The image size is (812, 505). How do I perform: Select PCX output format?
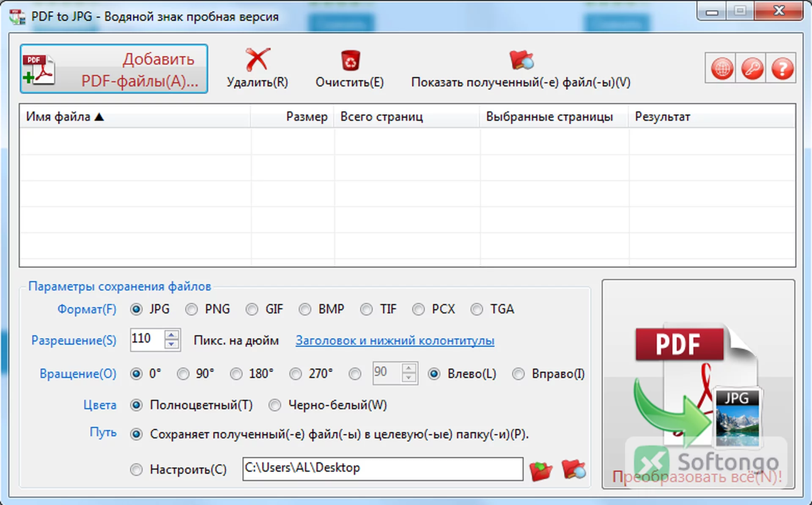point(418,309)
